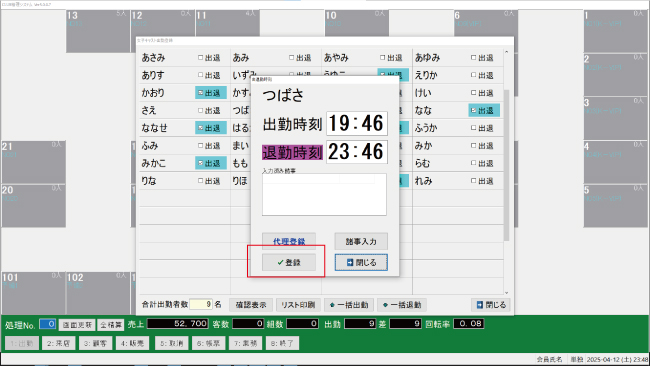This screenshot has height=366, width=650.
Task: Toggle the 出退 checkbox for ありす
Action: 201,75
